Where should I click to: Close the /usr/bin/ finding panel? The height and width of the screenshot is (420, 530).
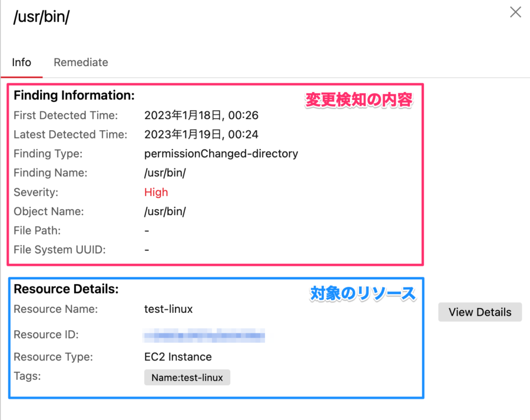click(x=515, y=12)
